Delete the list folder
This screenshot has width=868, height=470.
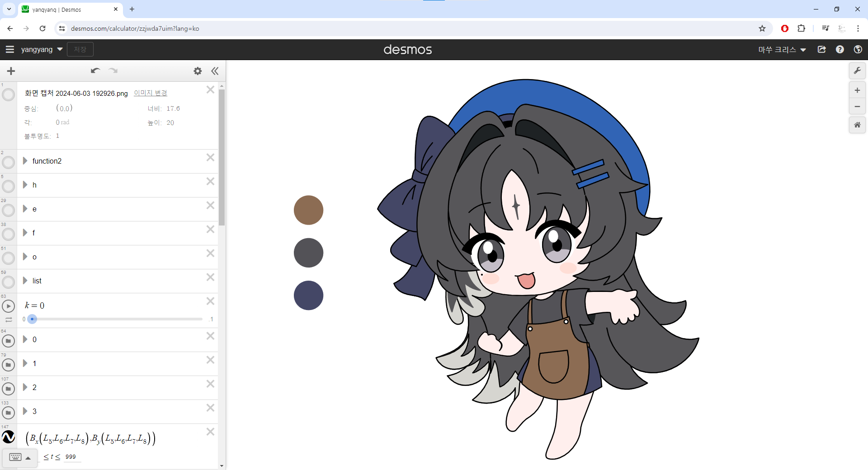tap(210, 277)
